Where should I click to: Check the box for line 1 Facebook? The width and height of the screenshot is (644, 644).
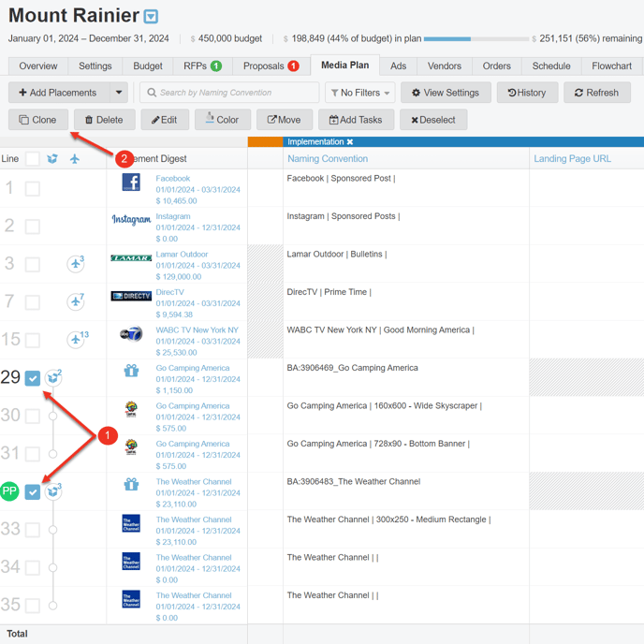(x=33, y=189)
